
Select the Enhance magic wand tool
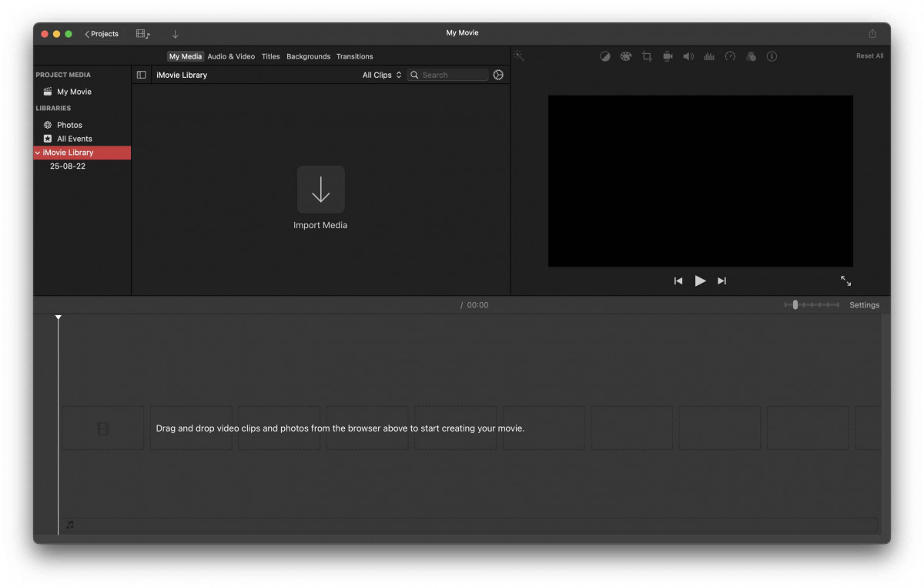519,55
